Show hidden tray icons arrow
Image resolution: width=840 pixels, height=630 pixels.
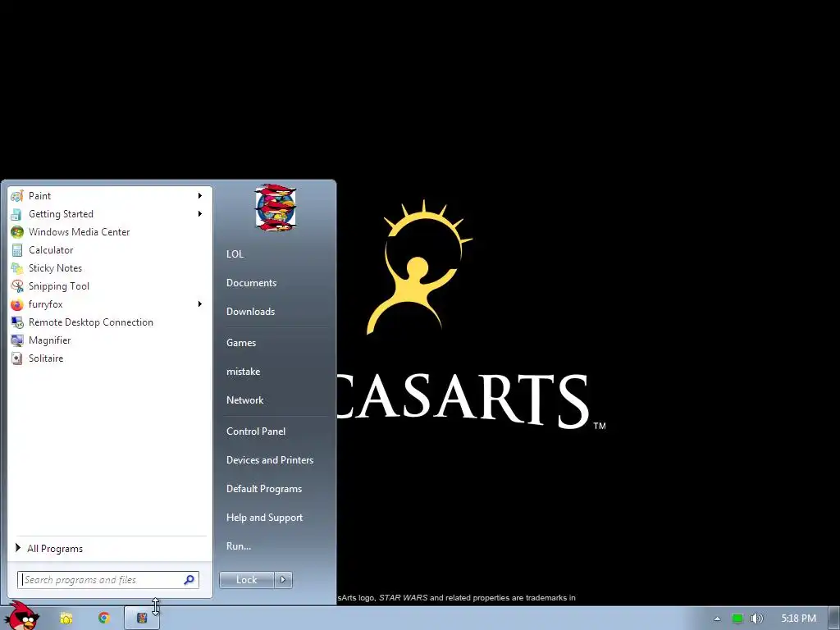(x=717, y=619)
